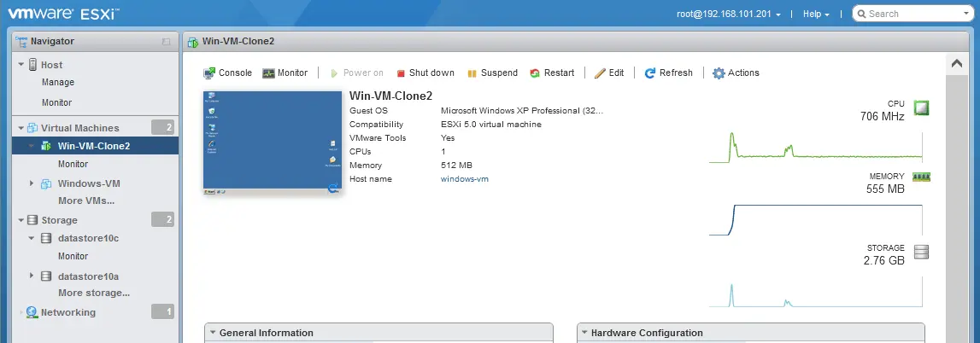Click the Networking globe icon

32,312
